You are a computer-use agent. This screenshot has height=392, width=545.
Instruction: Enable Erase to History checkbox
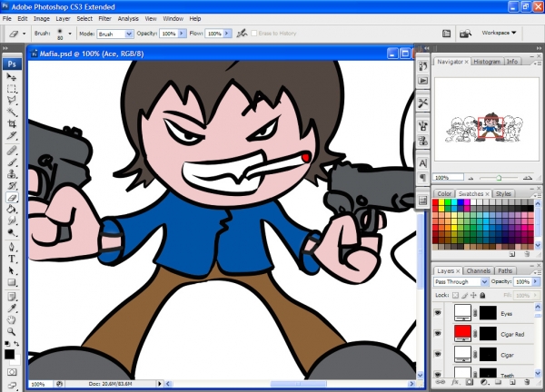254,34
